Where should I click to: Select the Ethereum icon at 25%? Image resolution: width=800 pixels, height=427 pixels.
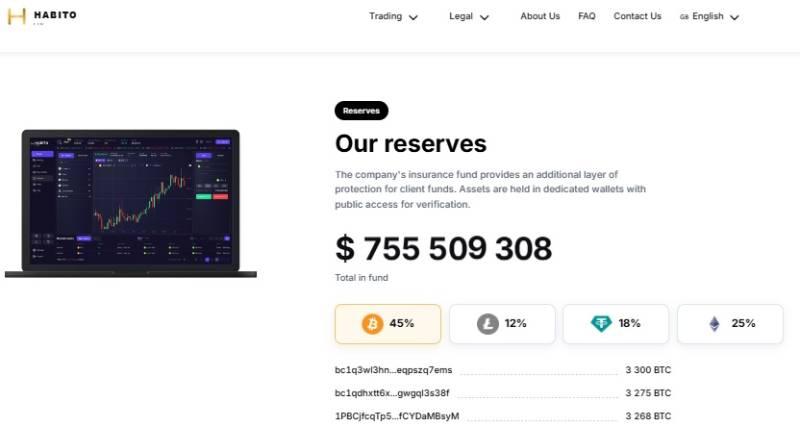pos(714,324)
